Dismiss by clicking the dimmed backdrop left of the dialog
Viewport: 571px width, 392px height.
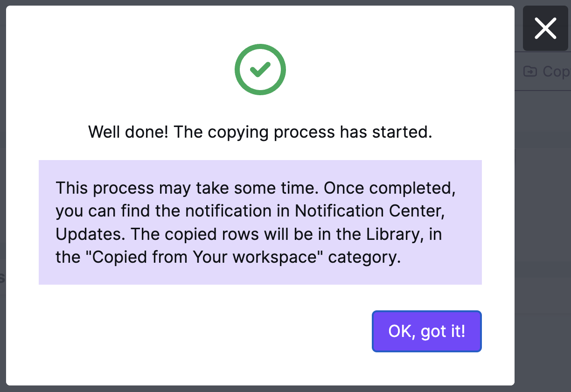[3, 196]
